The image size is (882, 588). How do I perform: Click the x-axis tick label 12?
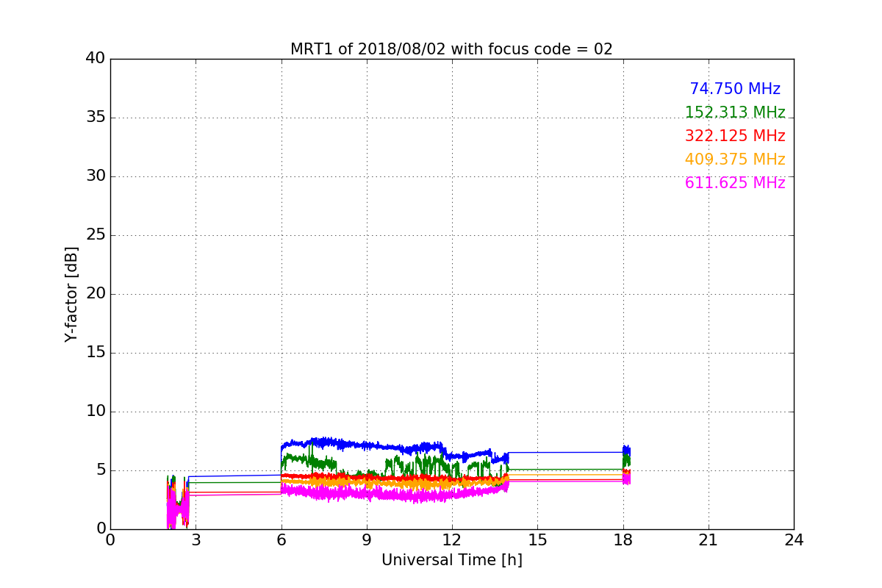452,539
